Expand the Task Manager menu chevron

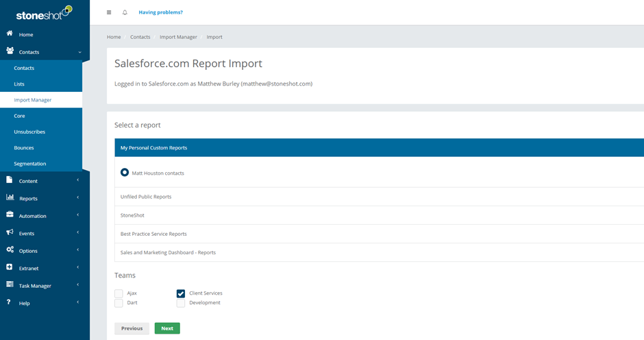[x=77, y=285]
